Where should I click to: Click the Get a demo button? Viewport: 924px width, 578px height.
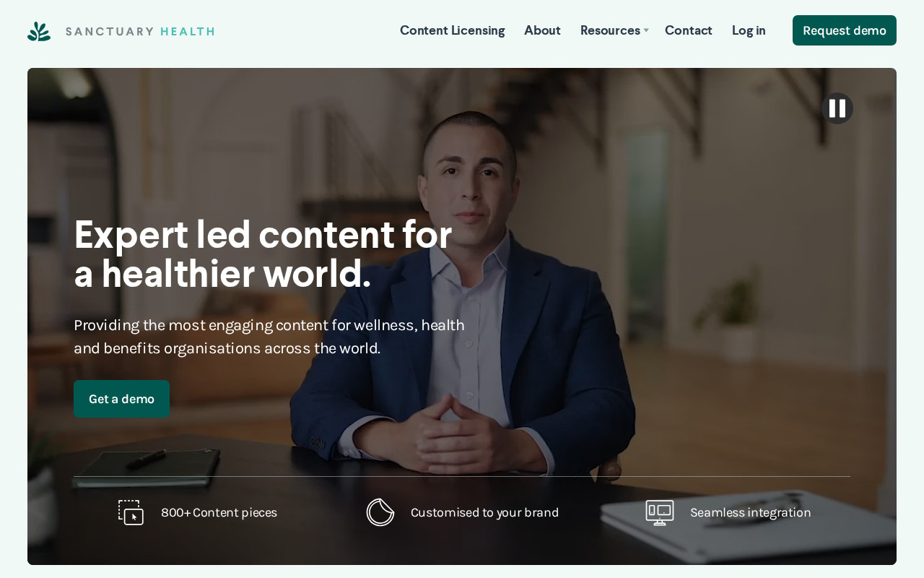[121, 399]
